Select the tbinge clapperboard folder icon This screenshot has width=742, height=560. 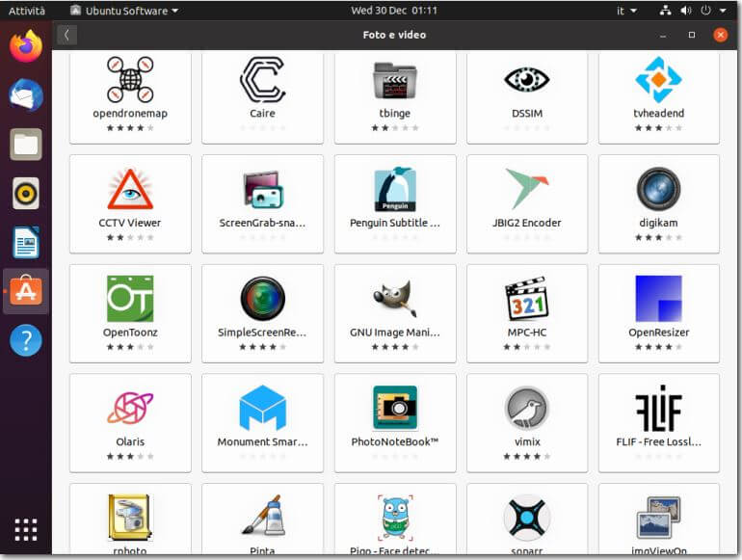point(395,80)
